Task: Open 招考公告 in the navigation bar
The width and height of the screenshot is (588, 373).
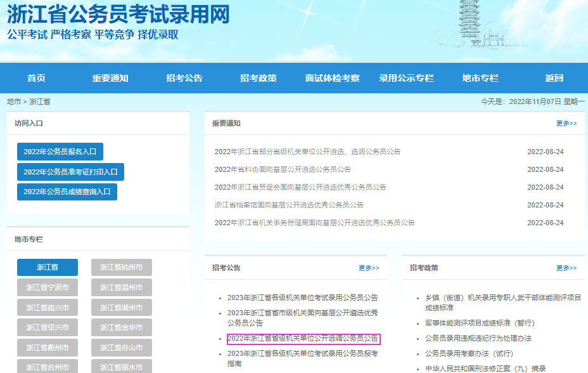Action: (184, 78)
